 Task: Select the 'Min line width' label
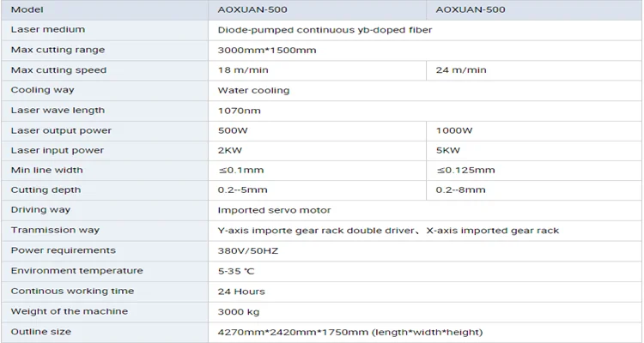click(x=47, y=171)
